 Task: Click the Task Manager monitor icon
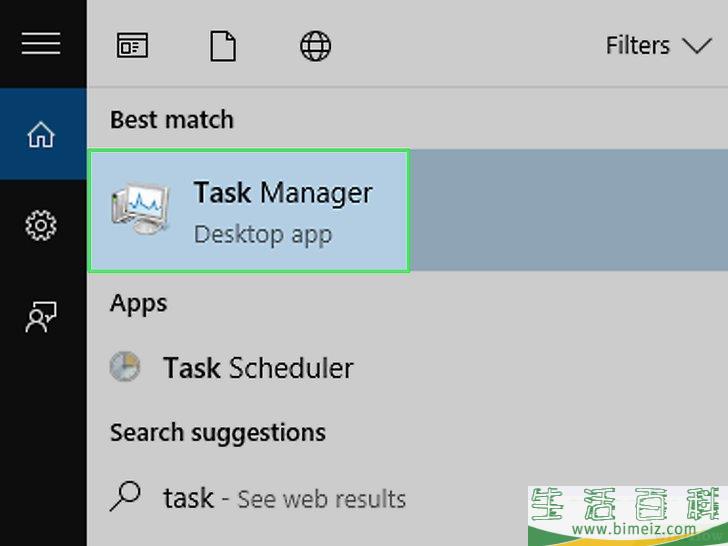pos(140,209)
